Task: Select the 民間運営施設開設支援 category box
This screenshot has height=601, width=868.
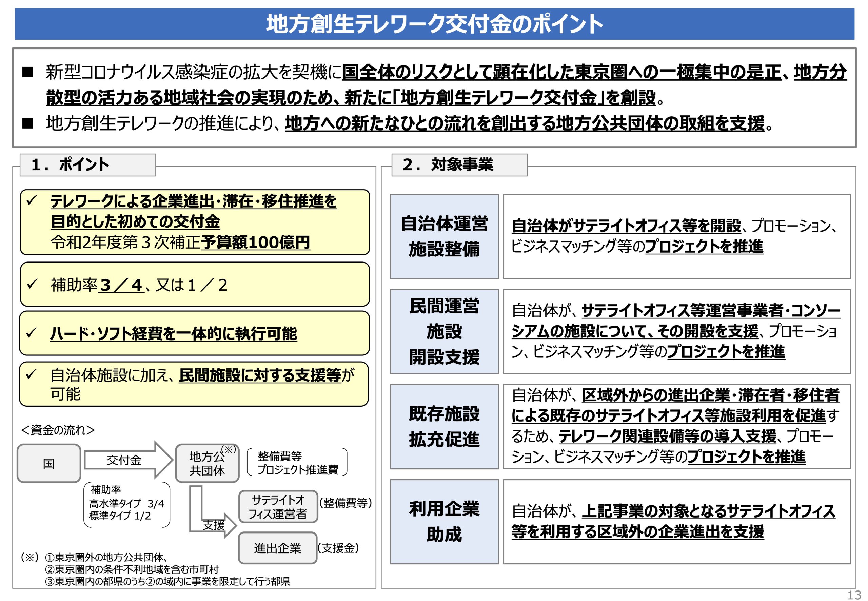Action: tap(445, 331)
